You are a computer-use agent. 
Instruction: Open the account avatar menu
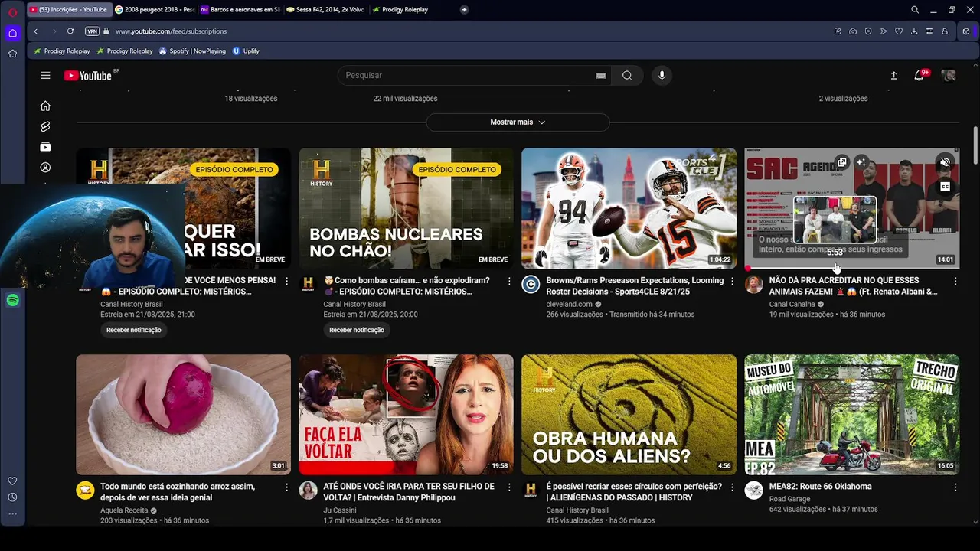click(x=949, y=75)
